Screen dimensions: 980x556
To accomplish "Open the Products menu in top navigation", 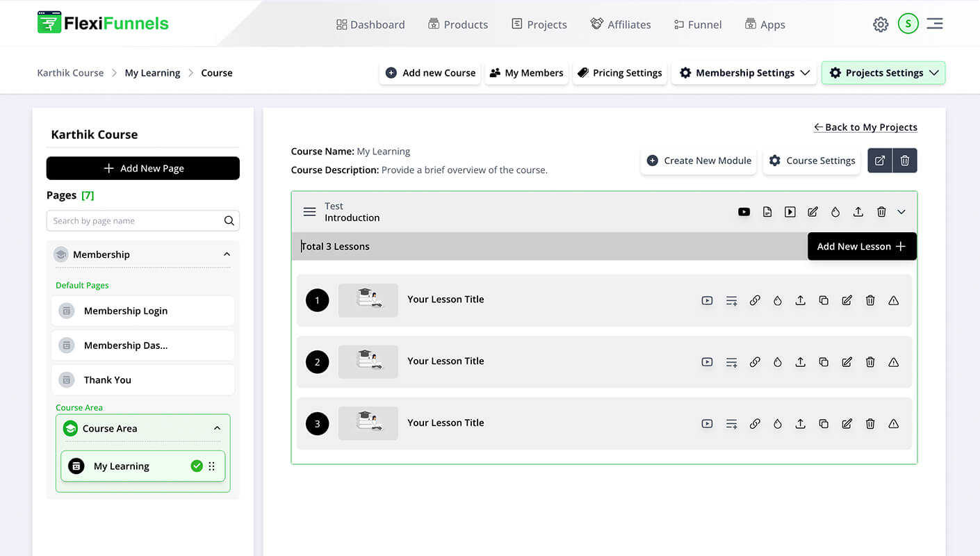I will pyautogui.click(x=457, y=24).
